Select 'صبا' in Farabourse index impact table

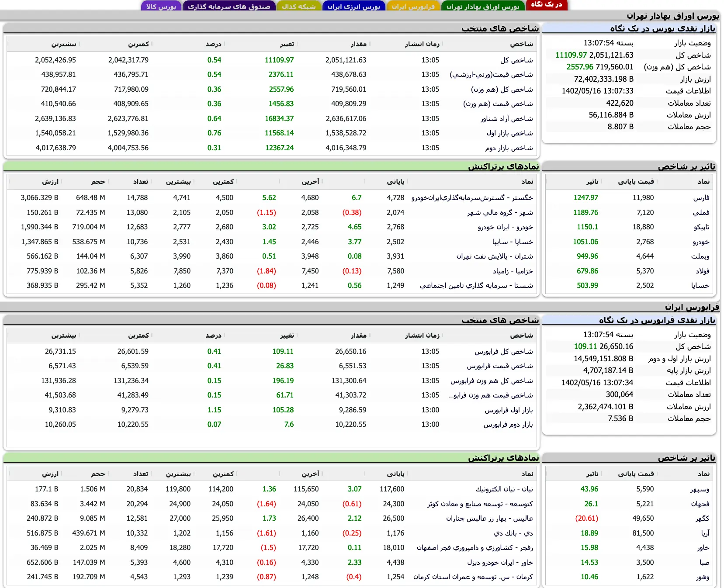[704, 563]
